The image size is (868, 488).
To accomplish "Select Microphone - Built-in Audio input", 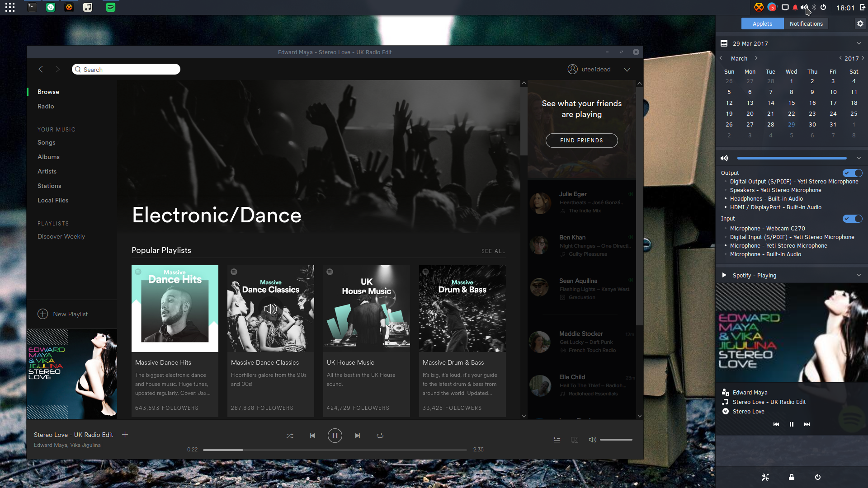I will (x=765, y=254).
